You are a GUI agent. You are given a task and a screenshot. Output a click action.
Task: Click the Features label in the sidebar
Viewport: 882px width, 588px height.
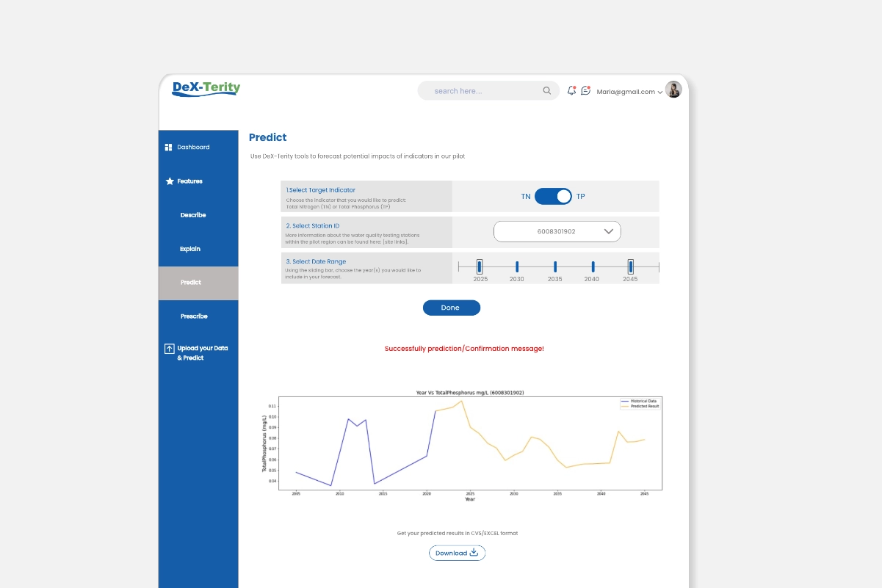(x=189, y=181)
